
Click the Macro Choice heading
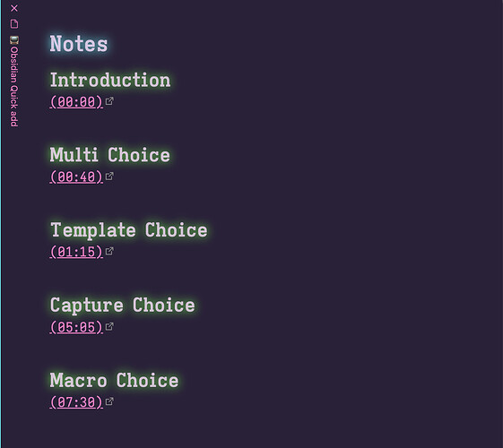coord(114,381)
